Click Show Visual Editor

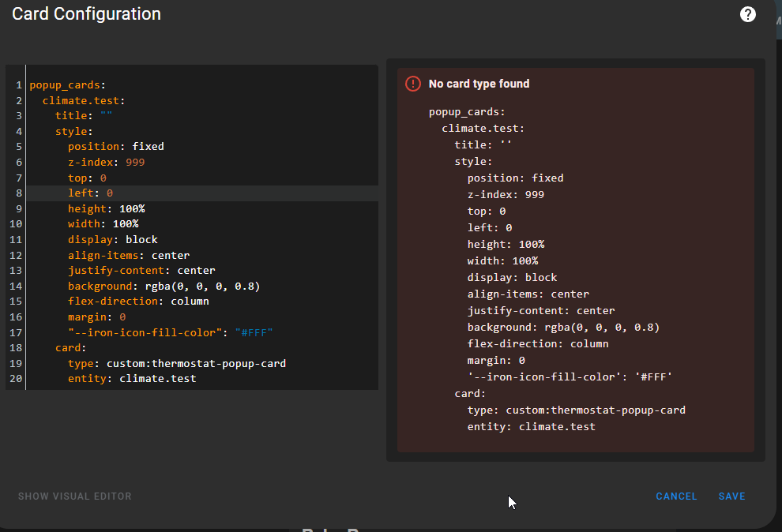(75, 496)
